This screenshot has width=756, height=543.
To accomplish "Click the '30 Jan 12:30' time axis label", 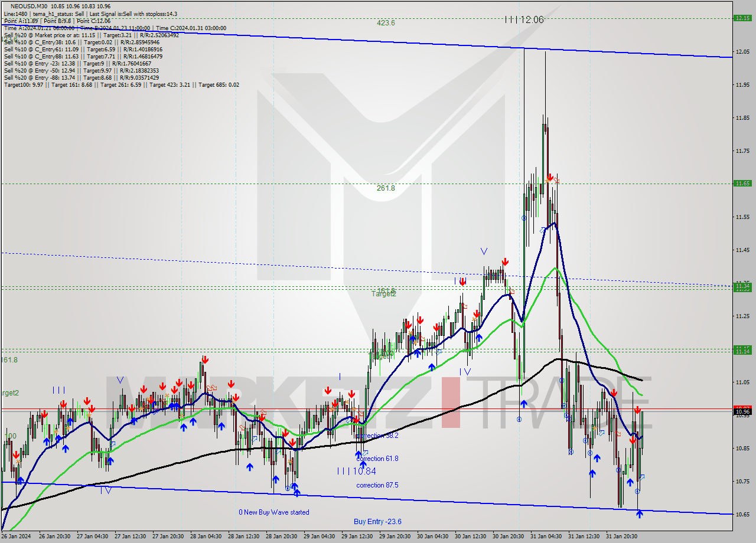I will coord(471,537).
